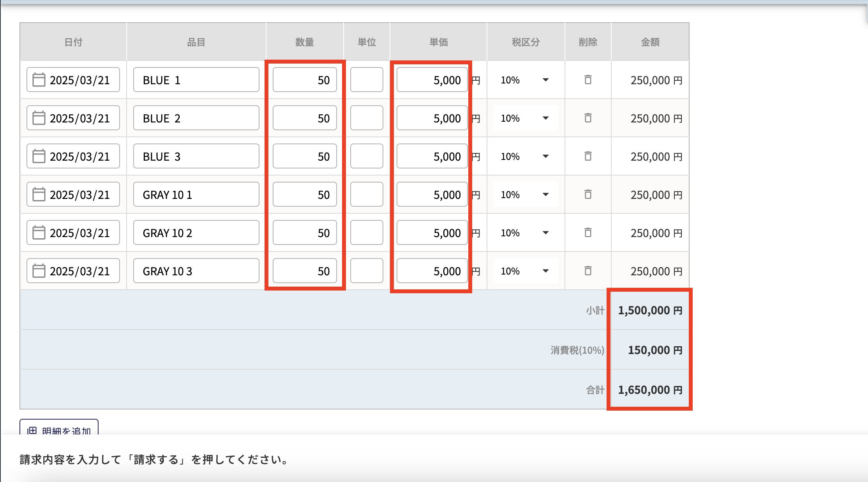
Task: Click empty unit field in GRAY 10 1 row
Action: (x=366, y=195)
